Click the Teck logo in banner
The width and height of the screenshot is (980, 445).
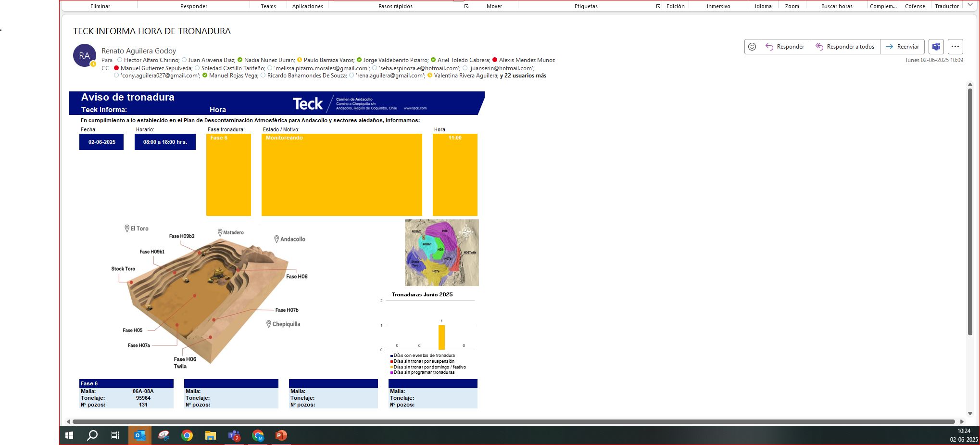(308, 104)
